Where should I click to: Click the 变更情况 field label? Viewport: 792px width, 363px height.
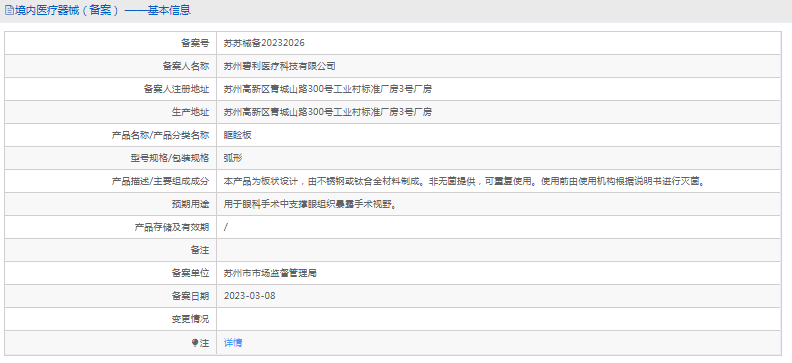coord(190,320)
